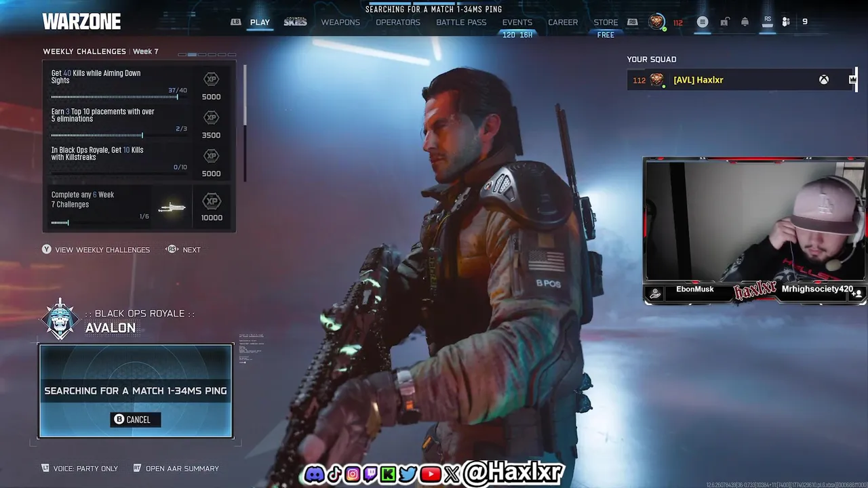Image resolution: width=868 pixels, height=488 pixels.
Task: Cancel the match search
Action: pyautogui.click(x=136, y=420)
